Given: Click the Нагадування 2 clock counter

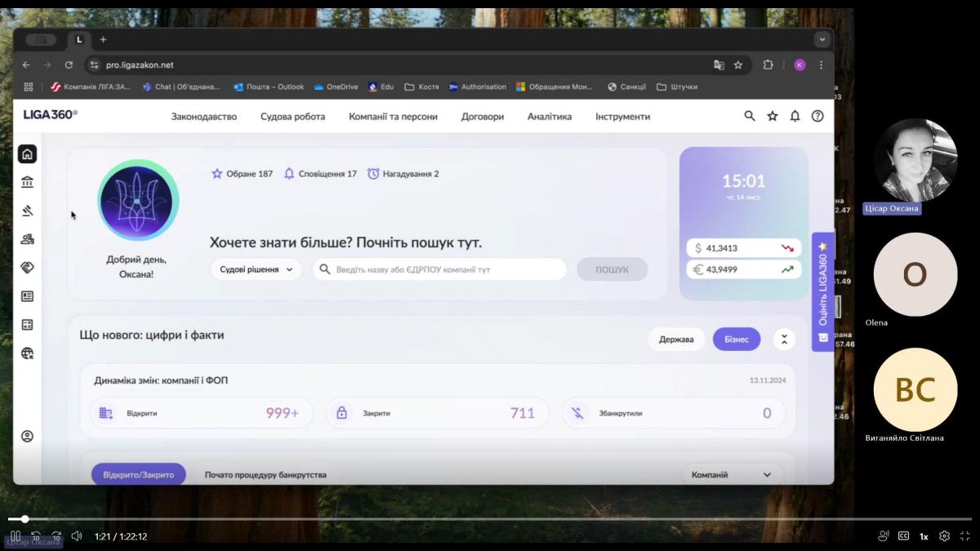Looking at the screenshot, I should pyautogui.click(x=403, y=174).
